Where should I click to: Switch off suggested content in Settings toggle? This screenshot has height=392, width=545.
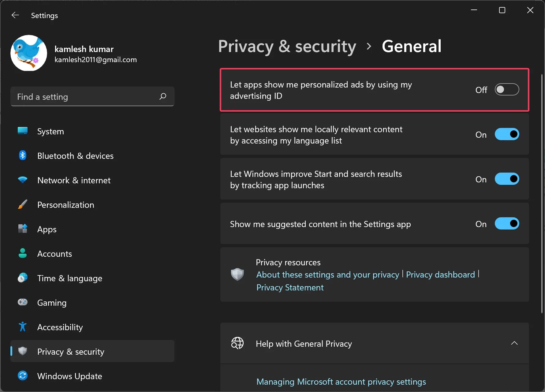coord(507,224)
